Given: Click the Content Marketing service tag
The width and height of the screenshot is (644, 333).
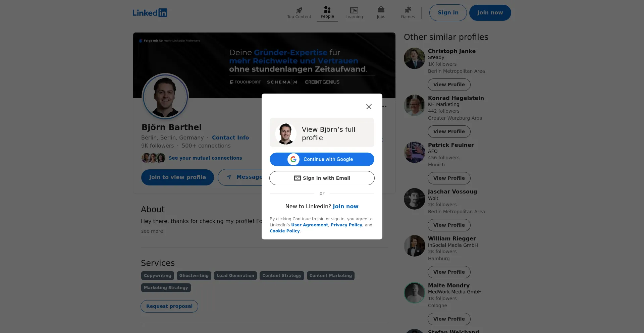Looking at the screenshot, I should [331, 276].
